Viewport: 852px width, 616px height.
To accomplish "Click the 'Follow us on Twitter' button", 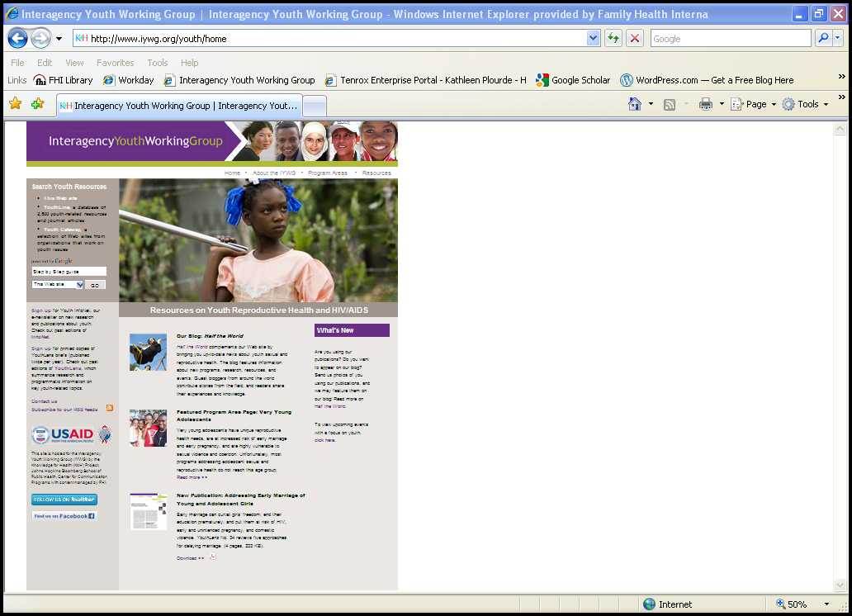I will (x=64, y=500).
